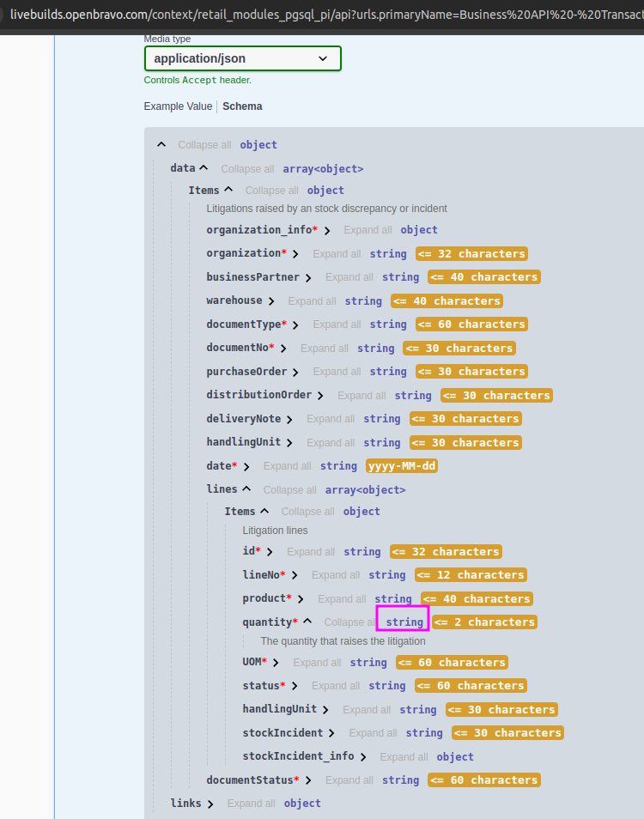Collapse the root object chevron

click(161, 145)
